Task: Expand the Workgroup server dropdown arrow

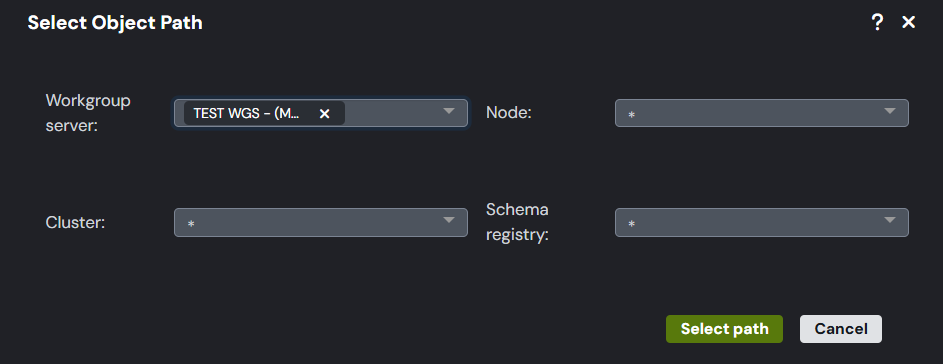Action: pos(449,111)
